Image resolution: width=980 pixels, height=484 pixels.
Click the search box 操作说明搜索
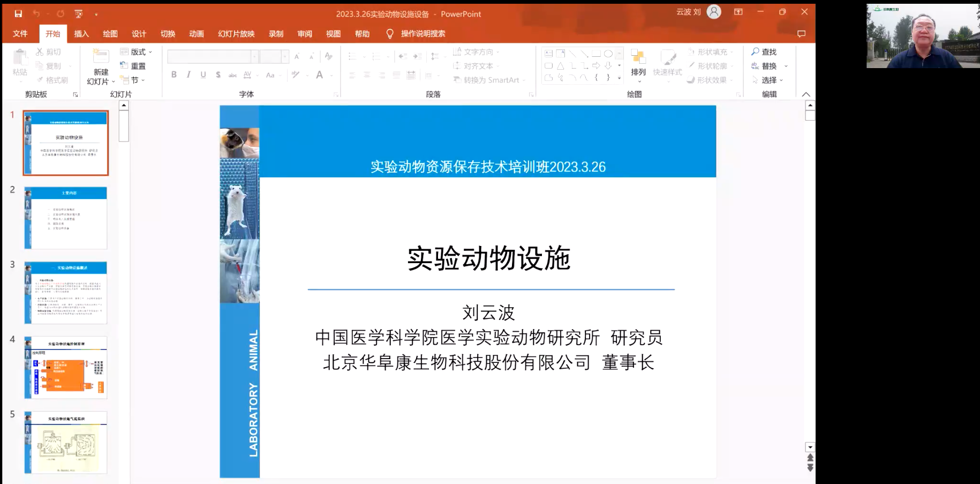click(423, 34)
